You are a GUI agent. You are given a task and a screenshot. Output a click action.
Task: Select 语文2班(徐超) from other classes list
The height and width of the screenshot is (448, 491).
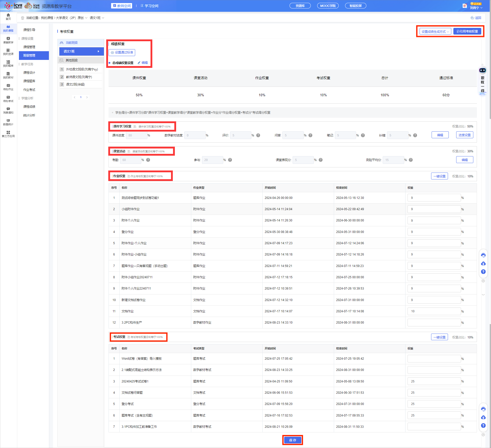tap(75, 84)
